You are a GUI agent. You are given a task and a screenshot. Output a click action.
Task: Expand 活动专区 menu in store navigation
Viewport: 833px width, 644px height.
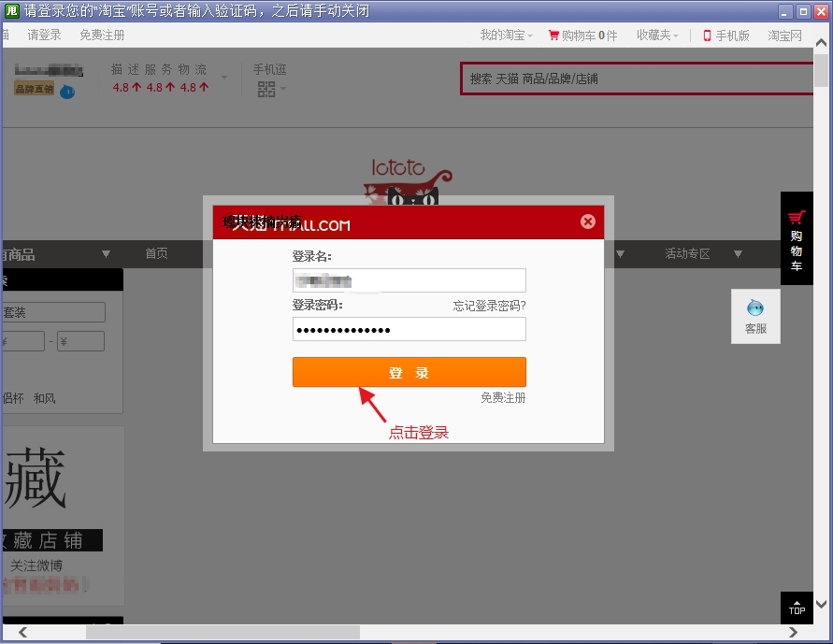pyautogui.click(x=687, y=253)
